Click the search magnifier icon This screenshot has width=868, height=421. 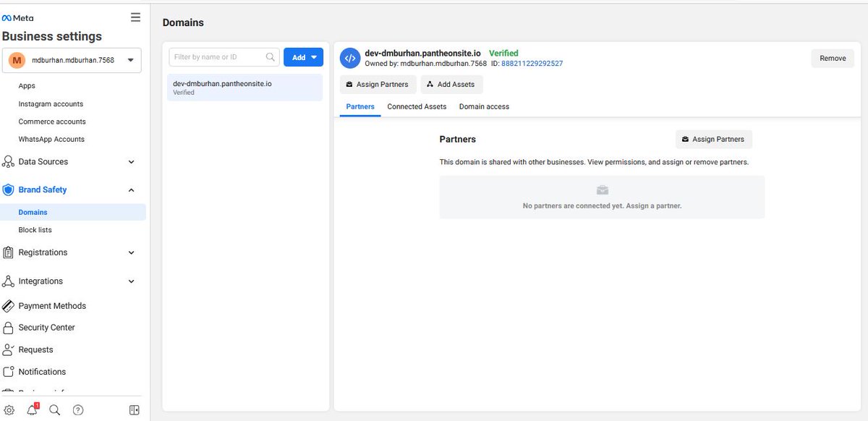coord(55,409)
